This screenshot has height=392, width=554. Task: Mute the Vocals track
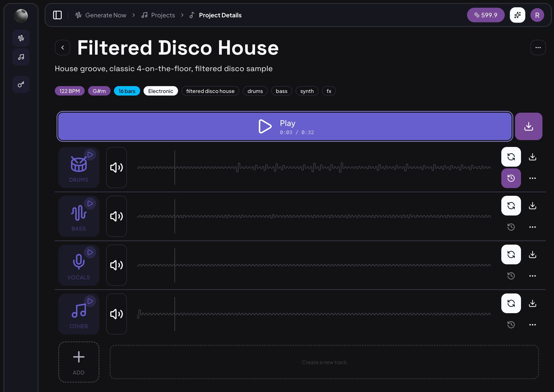click(116, 265)
